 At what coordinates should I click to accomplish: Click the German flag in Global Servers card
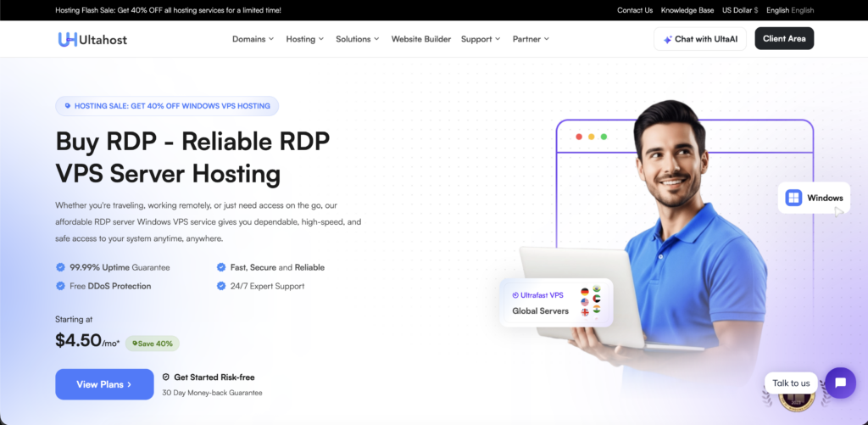click(585, 292)
